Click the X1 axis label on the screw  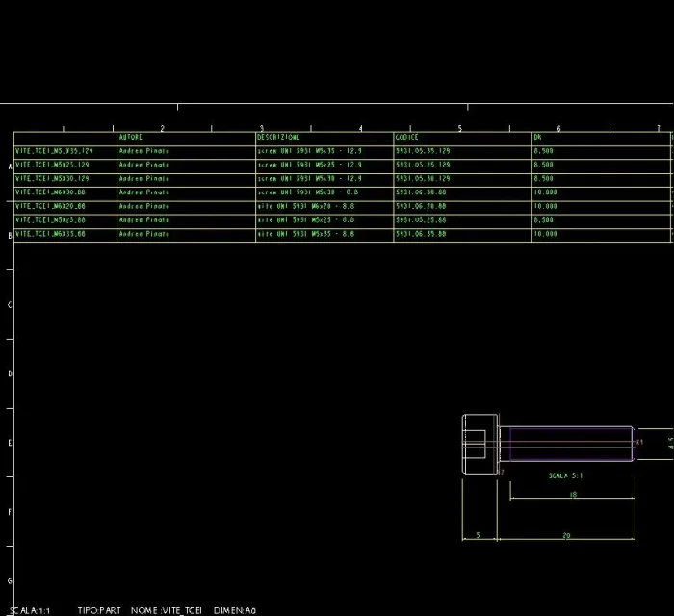point(639,442)
